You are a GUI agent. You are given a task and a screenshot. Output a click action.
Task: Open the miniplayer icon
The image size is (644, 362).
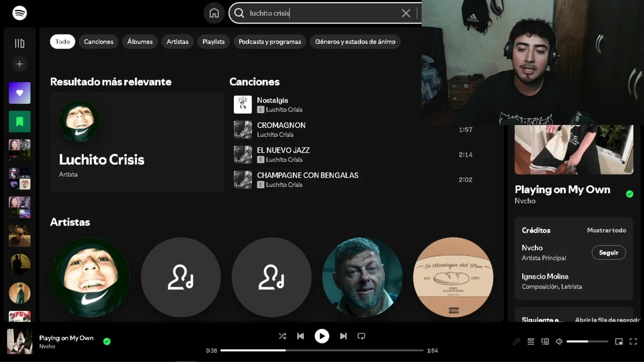tap(619, 342)
